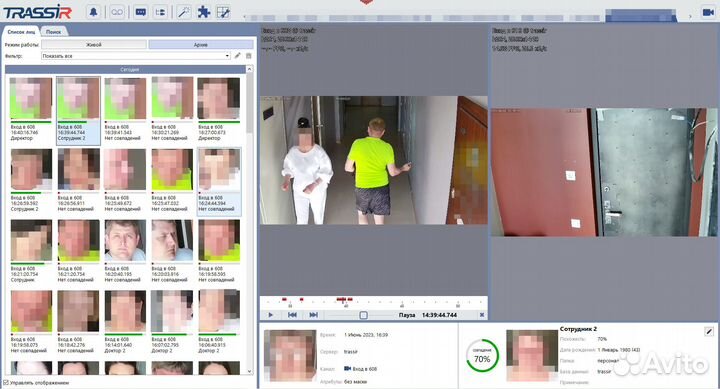Play the archive video
Viewport: 720px width, 389px height.
point(270,315)
